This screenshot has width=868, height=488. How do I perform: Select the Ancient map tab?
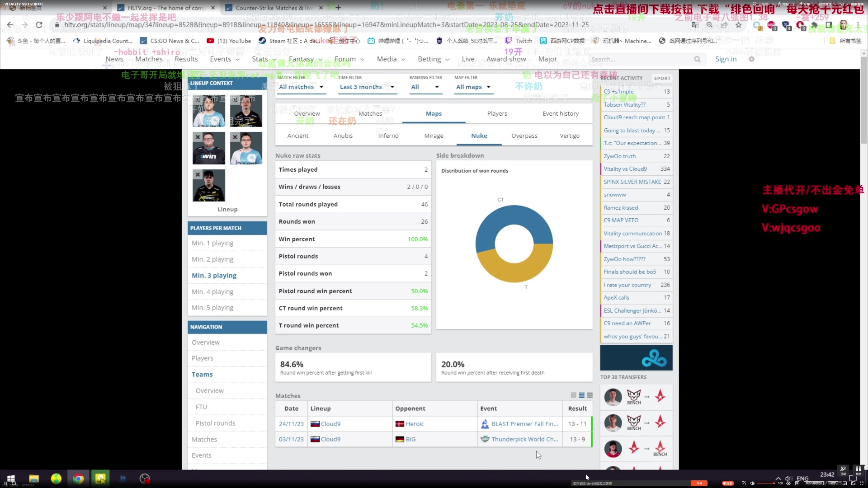298,136
